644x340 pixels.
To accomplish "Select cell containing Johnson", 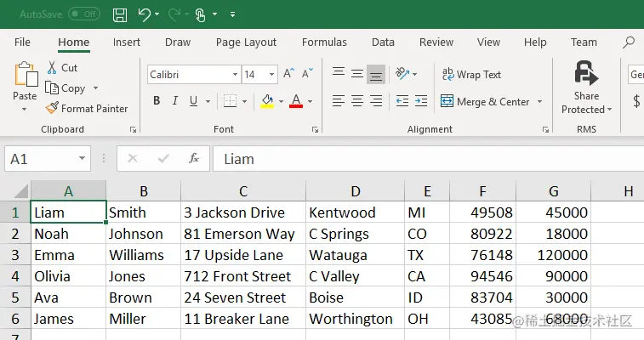I will 143,234.
